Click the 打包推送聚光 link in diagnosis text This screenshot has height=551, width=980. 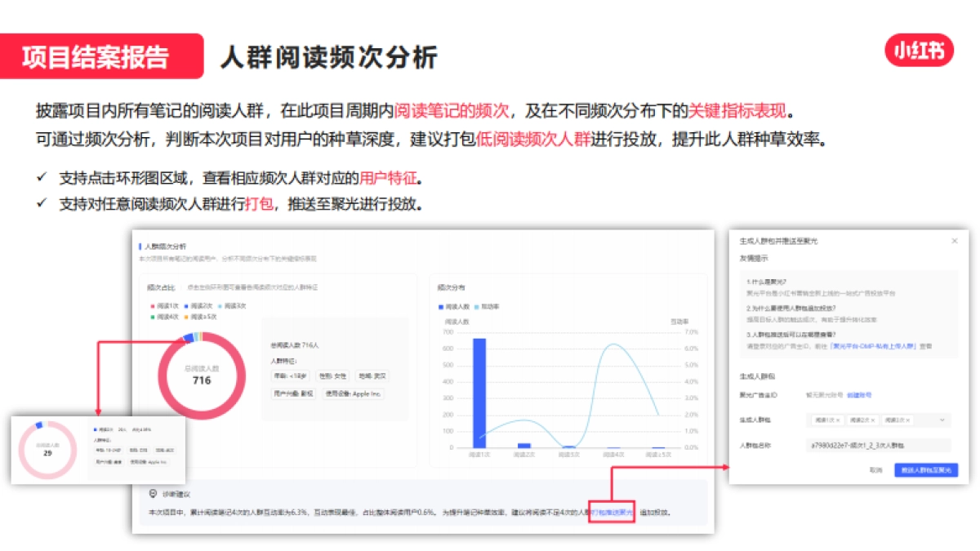point(610,511)
